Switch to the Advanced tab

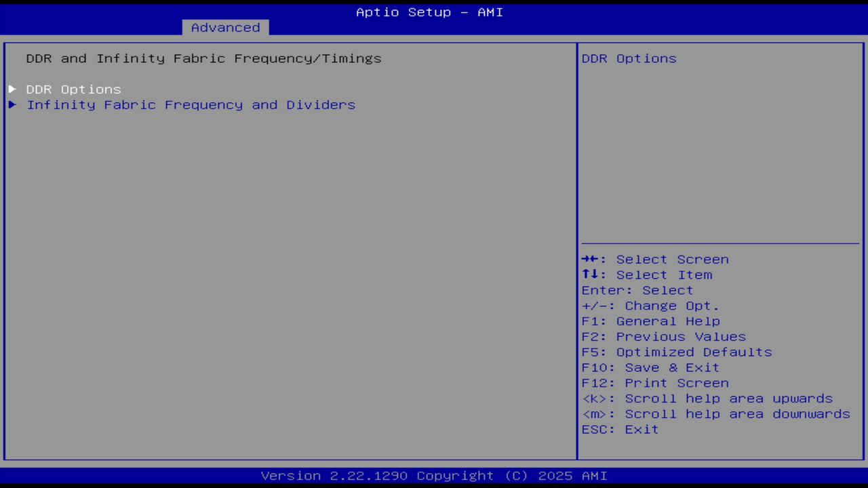click(224, 27)
